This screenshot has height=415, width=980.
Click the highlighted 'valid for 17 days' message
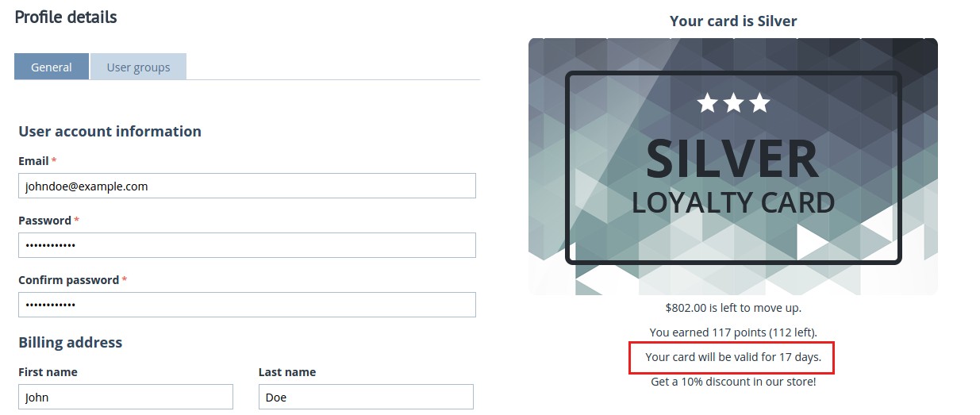732,357
